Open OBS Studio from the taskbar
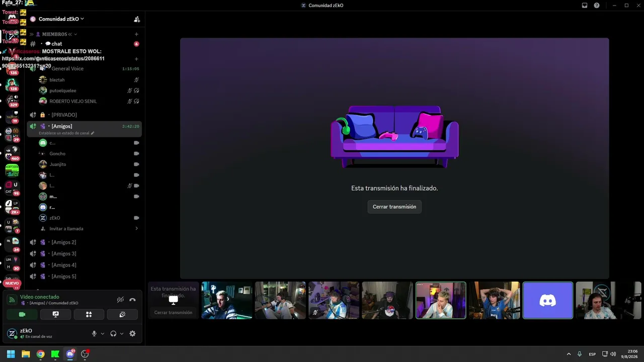Screen dimensions: 644x362 (85, 354)
